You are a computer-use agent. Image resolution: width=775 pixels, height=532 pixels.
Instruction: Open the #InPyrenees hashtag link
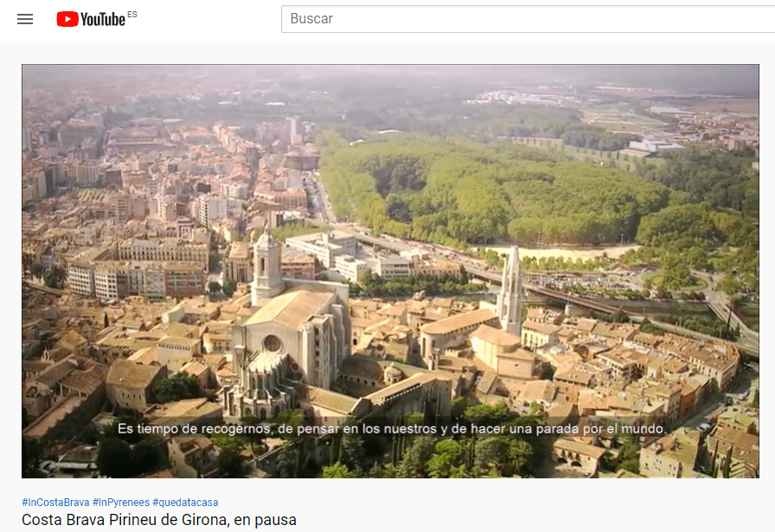(120, 503)
